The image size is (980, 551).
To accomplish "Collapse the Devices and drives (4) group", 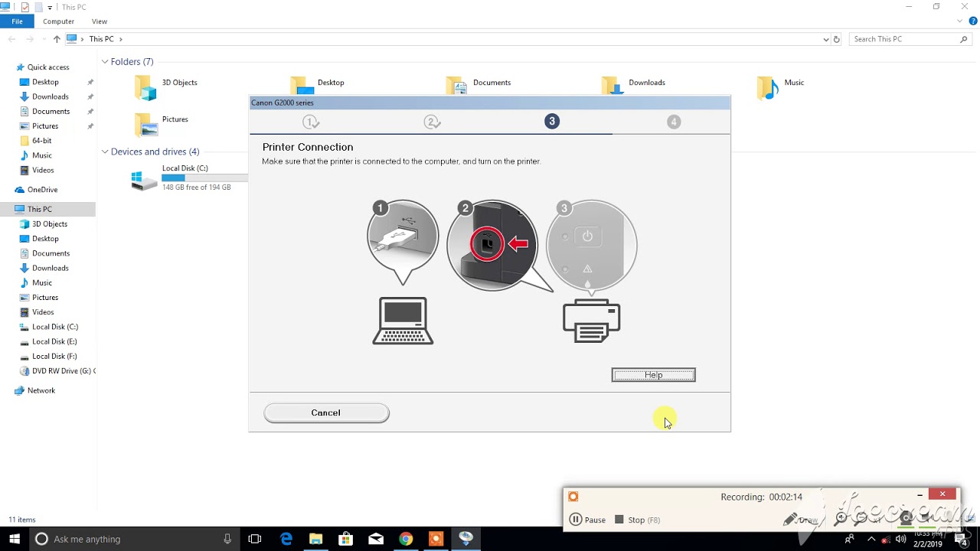I will (105, 152).
